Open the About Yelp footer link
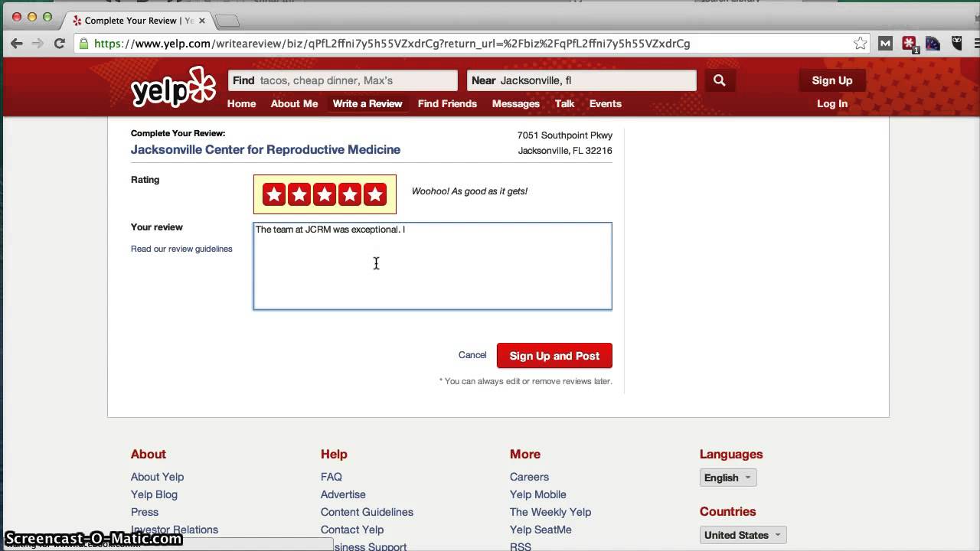Screen dimensions: 980x551 pos(157,477)
